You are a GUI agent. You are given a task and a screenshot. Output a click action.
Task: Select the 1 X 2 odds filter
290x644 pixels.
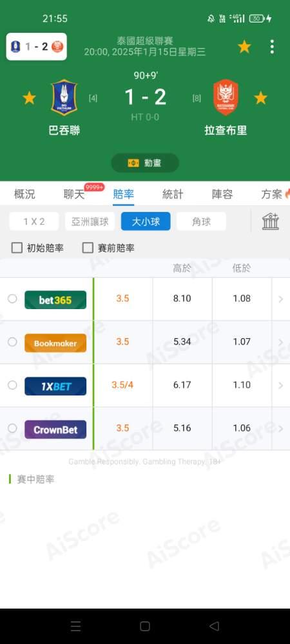click(34, 222)
